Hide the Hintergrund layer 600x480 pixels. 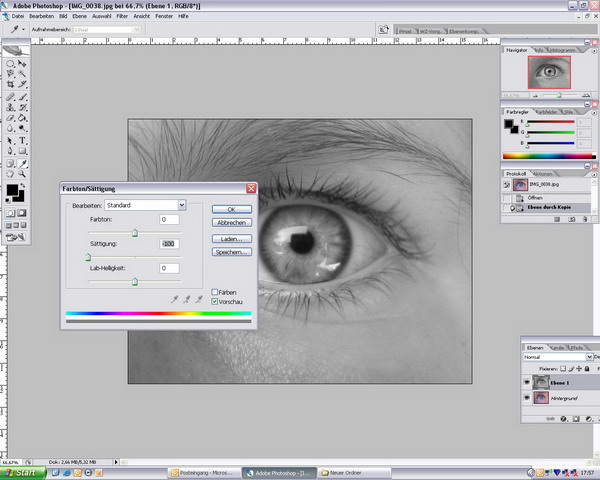pos(527,398)
